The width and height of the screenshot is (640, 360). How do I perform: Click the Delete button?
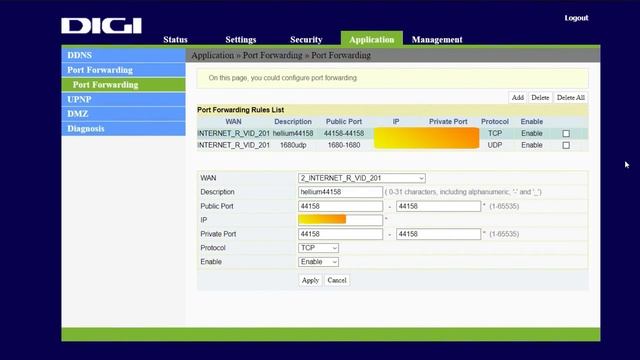[x=540, y=98]
